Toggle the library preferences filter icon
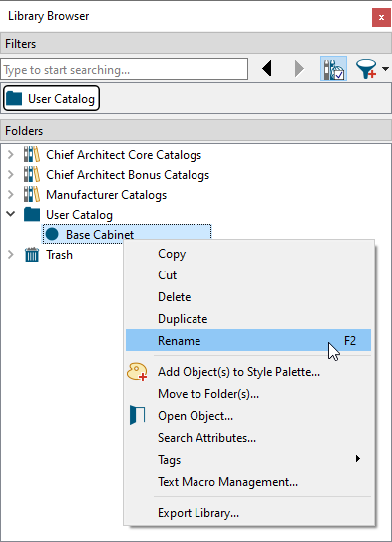 pos(333,69)
